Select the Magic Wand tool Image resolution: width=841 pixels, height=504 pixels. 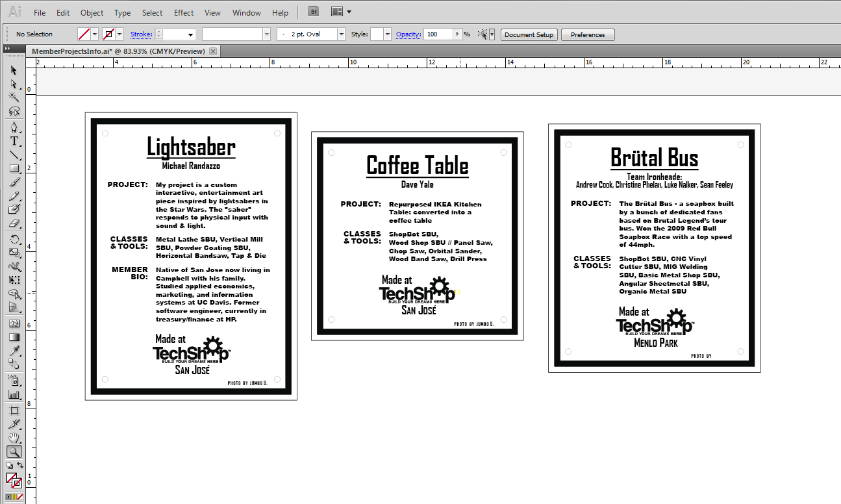[14, 97]
